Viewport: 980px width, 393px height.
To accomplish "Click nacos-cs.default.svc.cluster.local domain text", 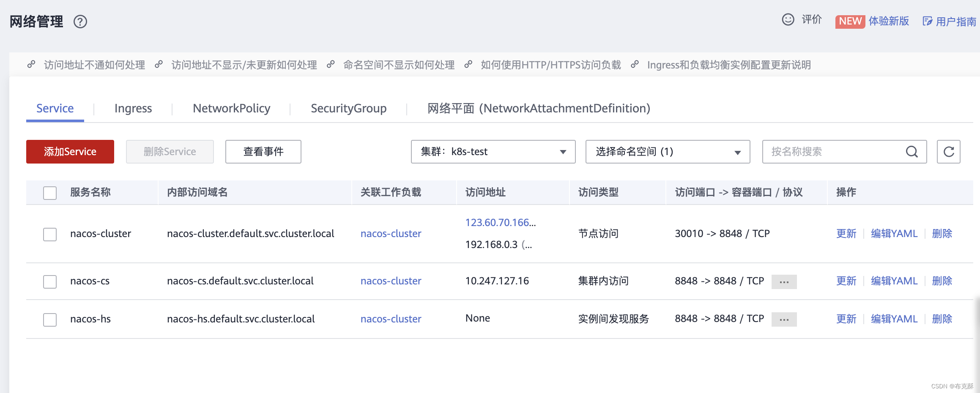I will (x=240, y=281).
